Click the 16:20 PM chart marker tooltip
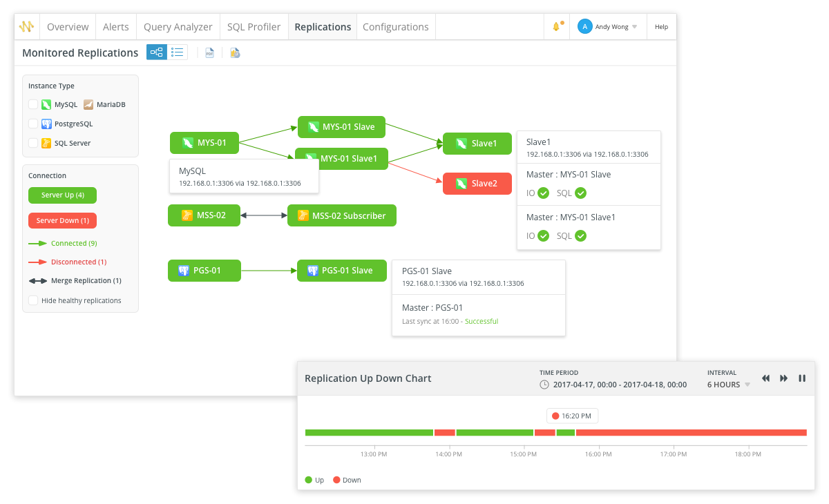The height and width of the screenshot is (504, 829). click(x=573, y=416)
